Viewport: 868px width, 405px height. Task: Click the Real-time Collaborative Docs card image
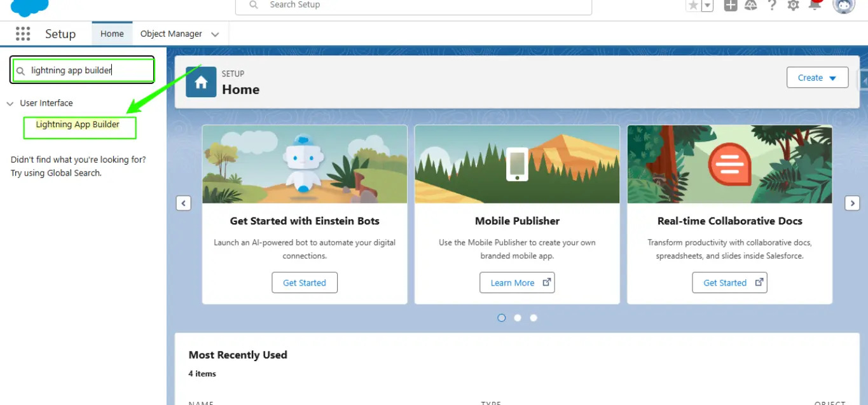[x=729, y=164]
